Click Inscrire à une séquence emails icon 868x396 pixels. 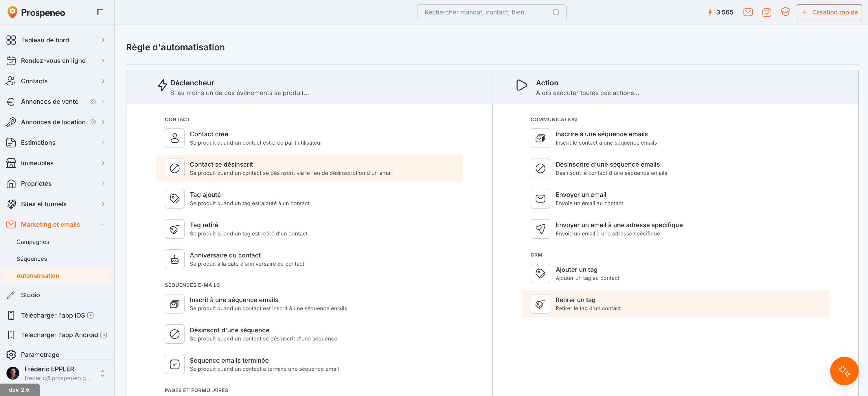coord(540,138)
